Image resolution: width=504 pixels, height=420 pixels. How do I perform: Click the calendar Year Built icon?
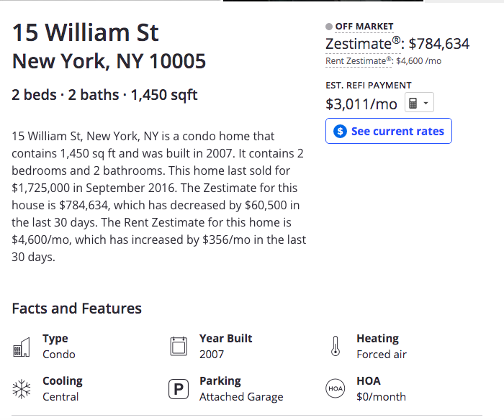(179, 346)
